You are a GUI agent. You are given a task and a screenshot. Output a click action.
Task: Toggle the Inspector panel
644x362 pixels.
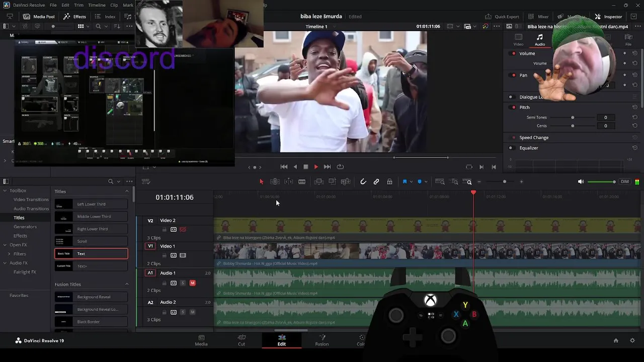pyautogui.click(x=608, y=17)
